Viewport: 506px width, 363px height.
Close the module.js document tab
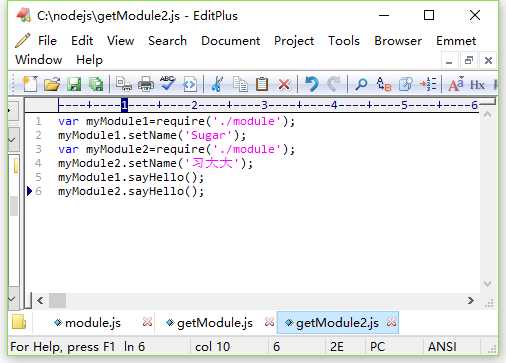[147, 322]
